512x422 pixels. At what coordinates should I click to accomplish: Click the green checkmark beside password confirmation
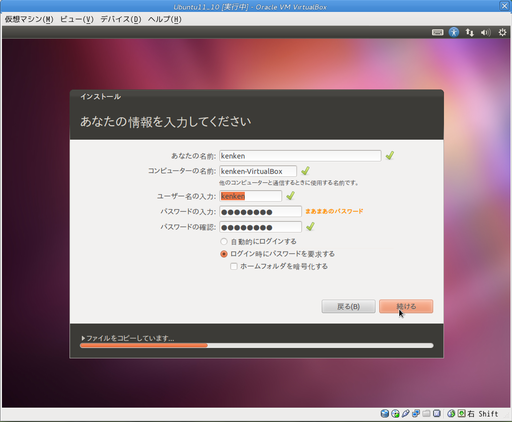pyautogui.click(x=310, y=227)
